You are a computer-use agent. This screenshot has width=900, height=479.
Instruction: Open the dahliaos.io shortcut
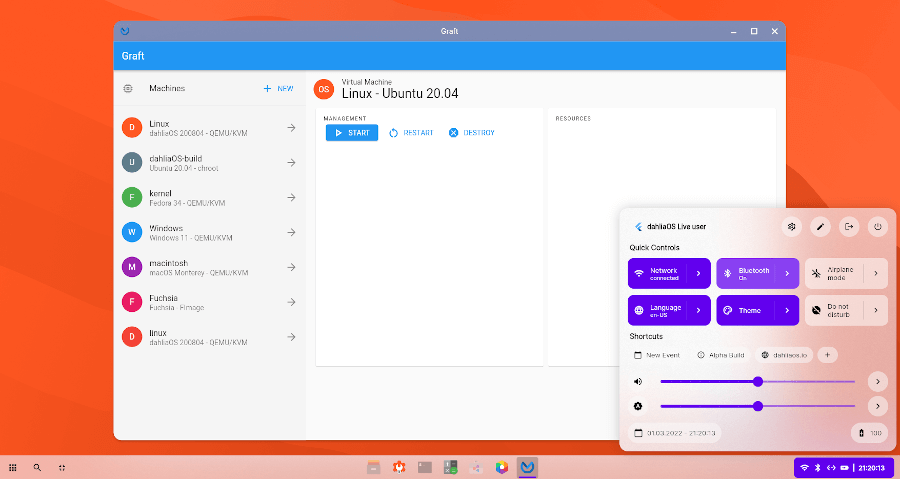[x=784, y=355]
